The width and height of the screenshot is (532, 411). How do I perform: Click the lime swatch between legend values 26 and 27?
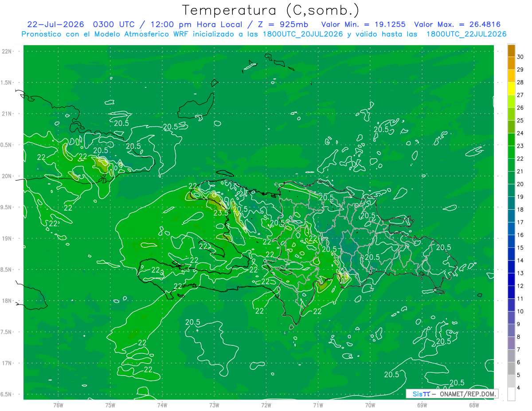[x=511, y=102]
